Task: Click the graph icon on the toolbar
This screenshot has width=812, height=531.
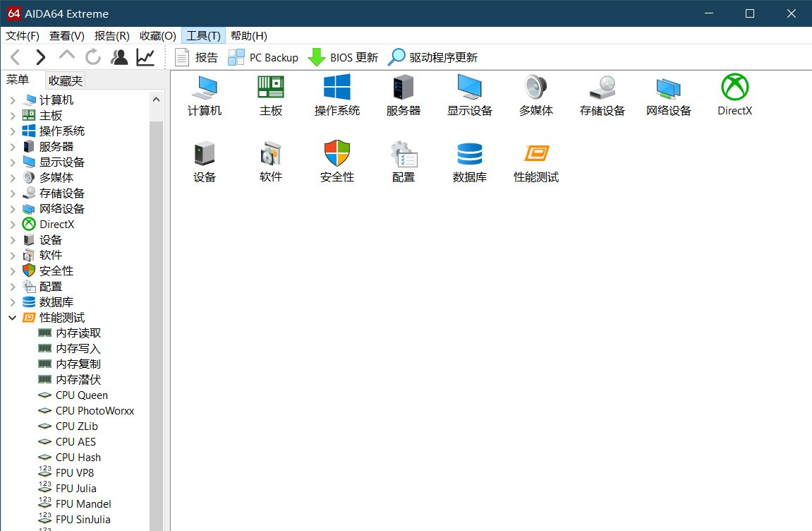Action: point(145,56)
